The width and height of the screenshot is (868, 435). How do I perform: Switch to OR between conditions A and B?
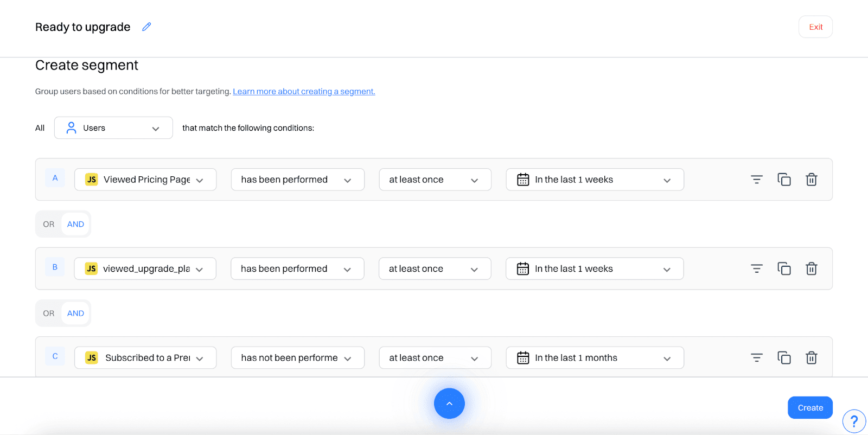pyautogui.click(x=49, y=224)
